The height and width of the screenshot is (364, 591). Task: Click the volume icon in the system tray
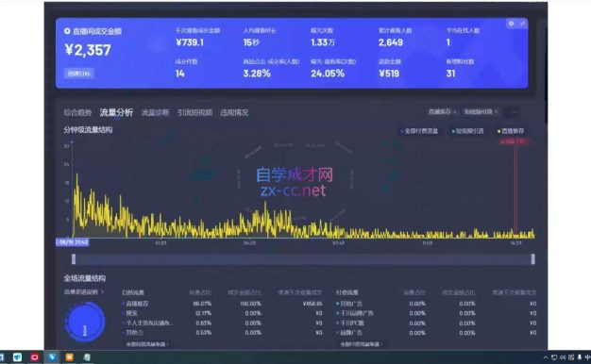[x=563, y=357]
